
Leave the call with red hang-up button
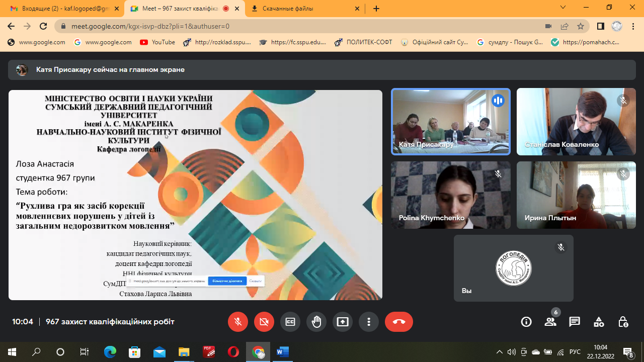(x=399, y=322)
